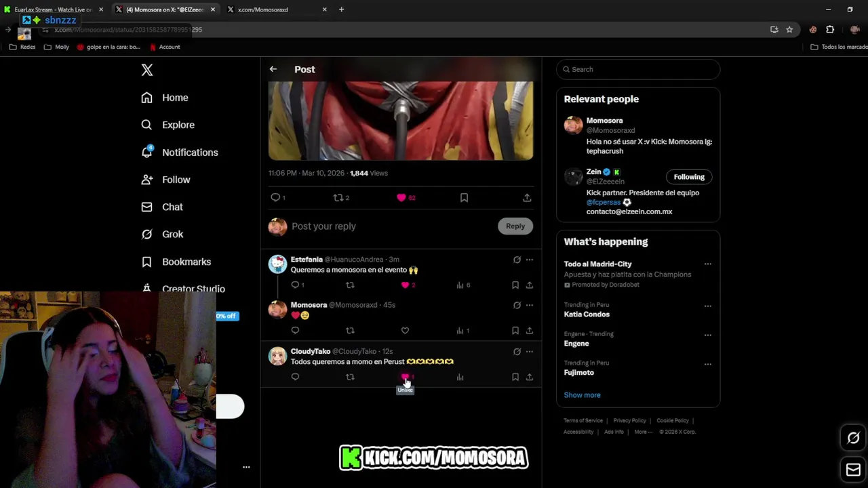Open more options on CloudyTako's reply
Viewport: 868px width, 488px height.
[x=530, y=352]
